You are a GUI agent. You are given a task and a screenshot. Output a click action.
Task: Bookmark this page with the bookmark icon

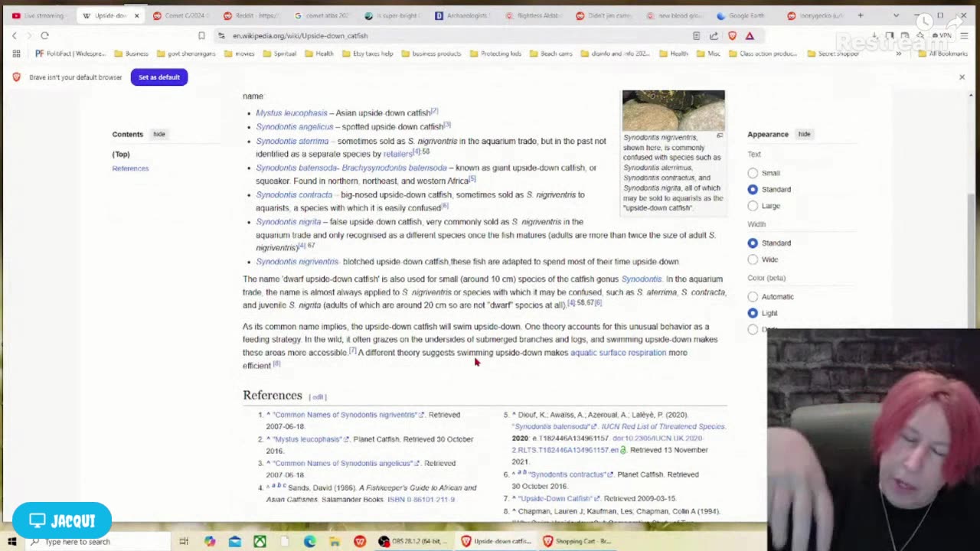point(201,35)
